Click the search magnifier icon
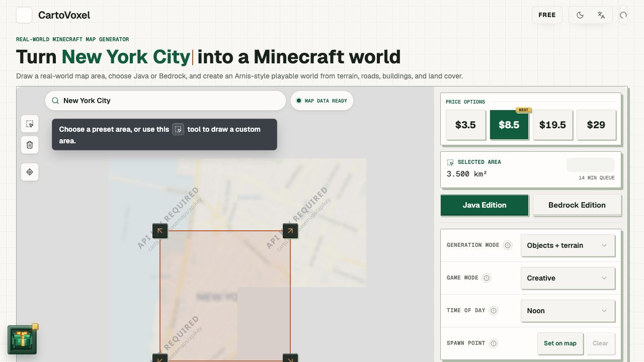 [55, 101]
